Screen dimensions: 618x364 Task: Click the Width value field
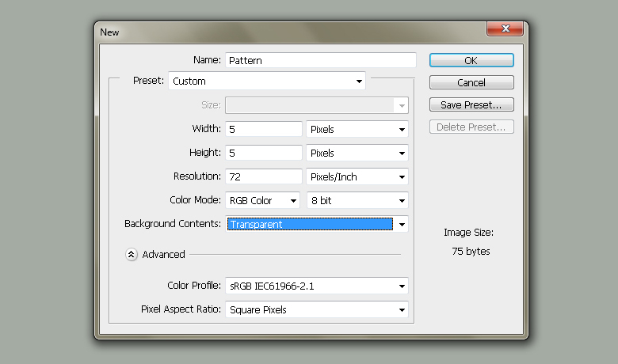[x=264, y=129]
